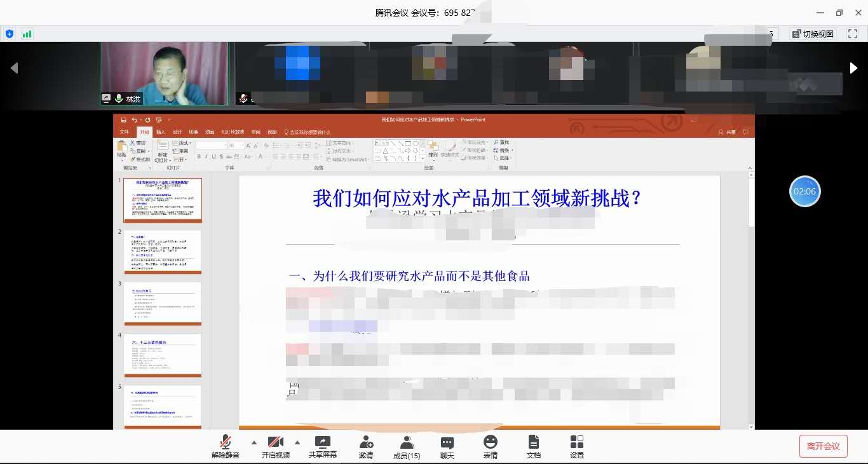868x464 pixels.
Task: Click the 解除静音 microphone icon
Action: 226,442
